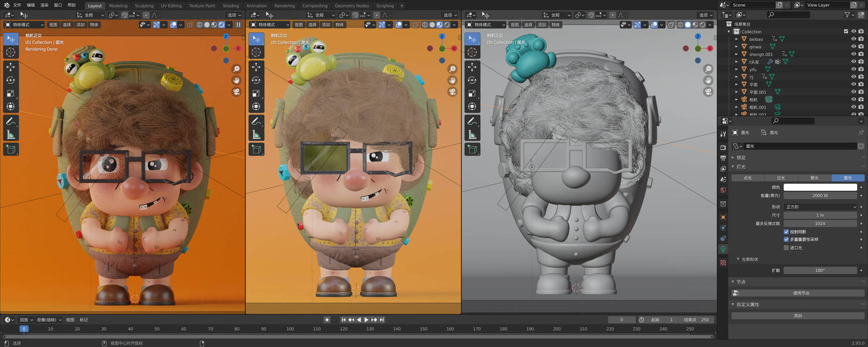Open the 形状 正方形 dropdown
The image size is (868, 347).
pyautogui.click(x=820, y=206)
